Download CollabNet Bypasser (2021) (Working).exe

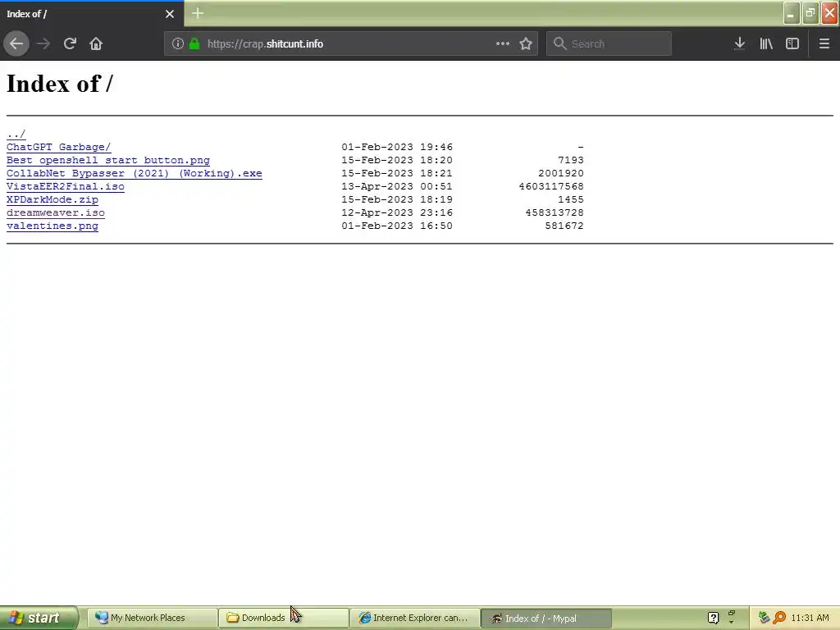point(135,173)
